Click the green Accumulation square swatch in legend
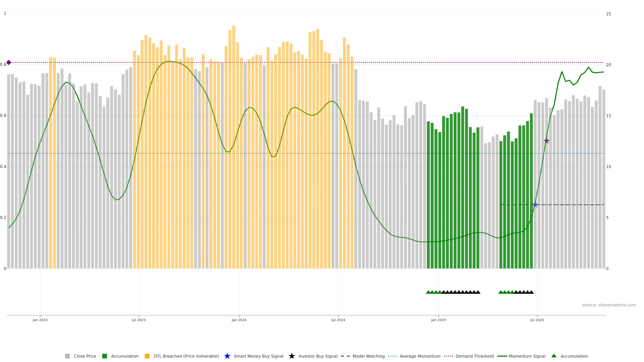Image resolution: width=644 pixels, height=362 pixels. (x=104, y=356)
